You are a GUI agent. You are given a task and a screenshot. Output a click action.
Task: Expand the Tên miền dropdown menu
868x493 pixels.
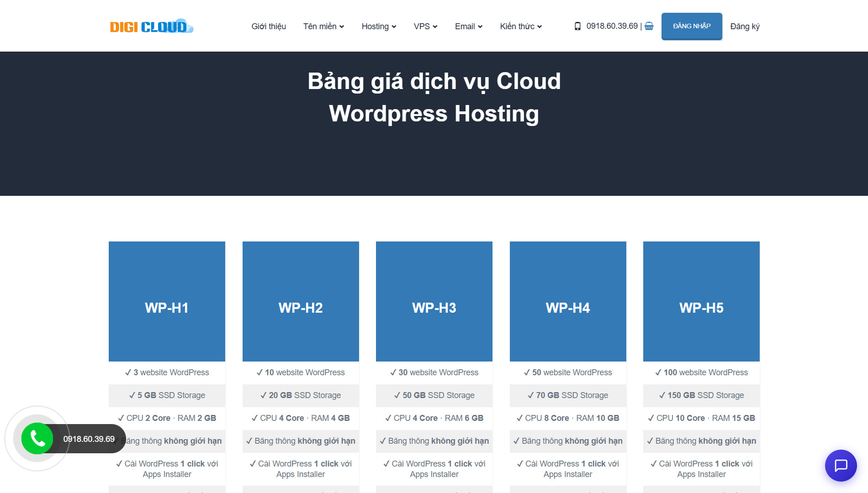click(x=323, y=26)
